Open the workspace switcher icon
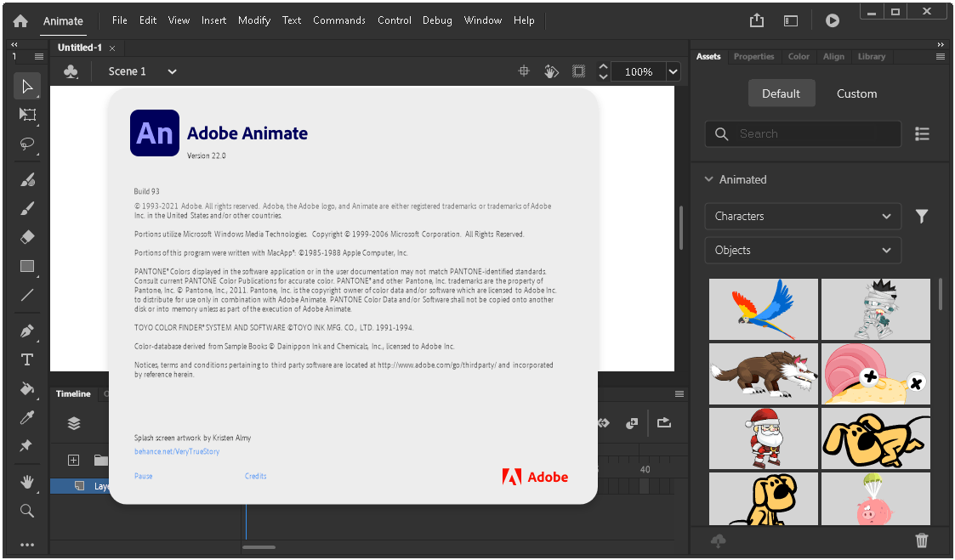This screenshot has width=955, height=560. [x=791, y=20]
